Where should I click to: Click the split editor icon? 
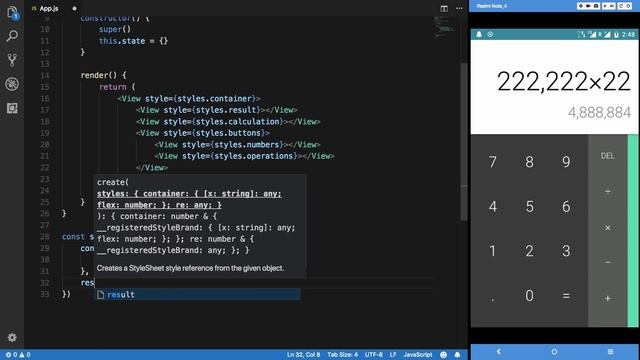444,8
